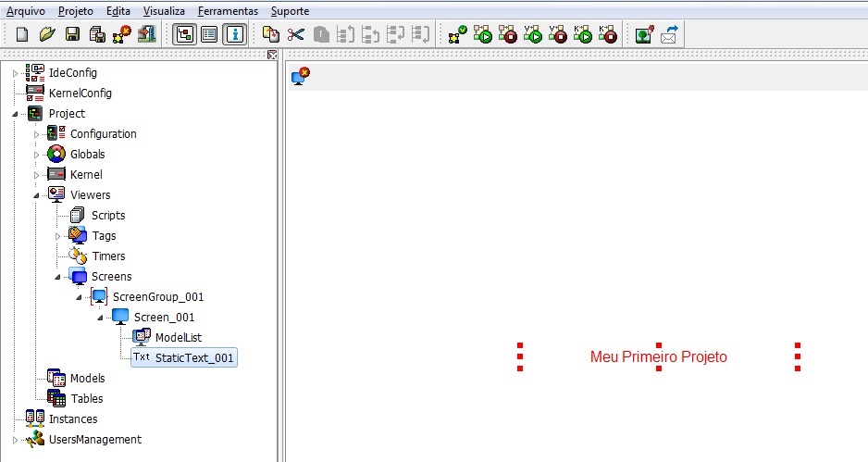
Task: Verify the project with the green check icon
Action: click(x=458, y=34)
